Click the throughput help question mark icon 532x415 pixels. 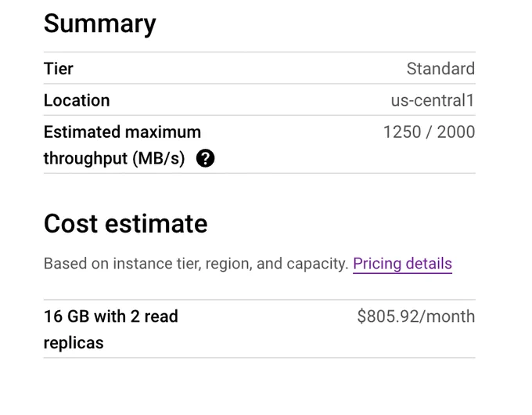tap(205, 158)
